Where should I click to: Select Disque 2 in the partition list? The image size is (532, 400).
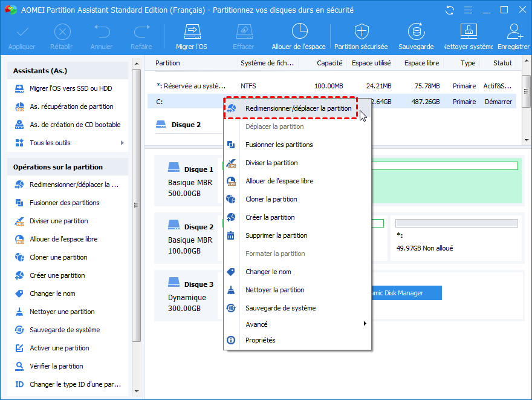pos(186,125)
